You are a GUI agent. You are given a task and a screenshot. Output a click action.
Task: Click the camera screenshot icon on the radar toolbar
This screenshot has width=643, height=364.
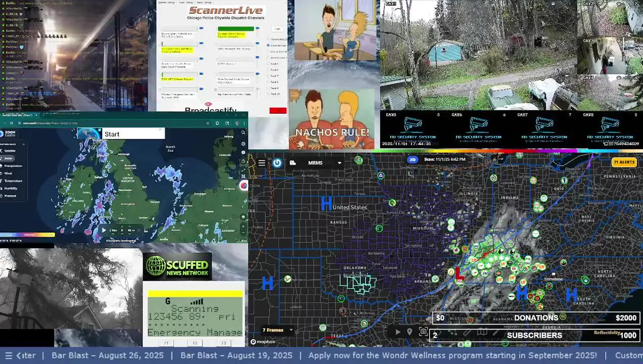[x=424, y=332]
